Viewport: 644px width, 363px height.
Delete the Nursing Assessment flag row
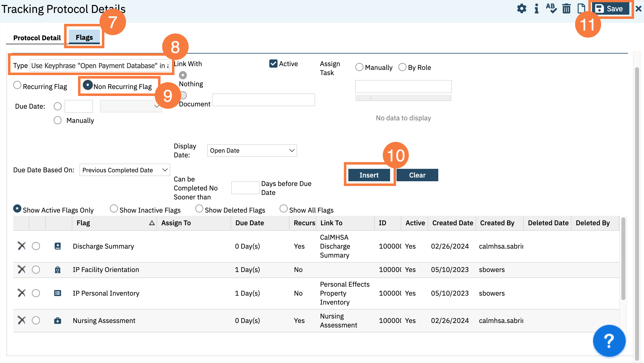[x=22, y=320]
